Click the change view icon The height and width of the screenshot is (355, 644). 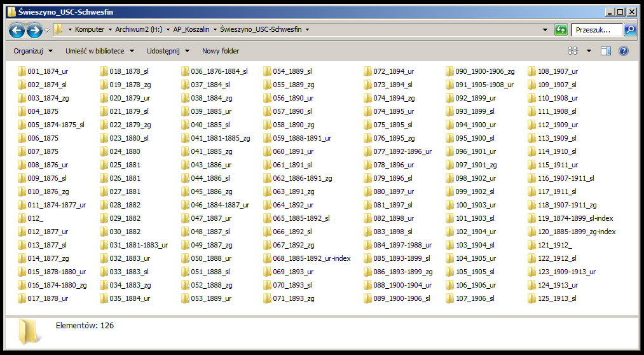point(573,51)
